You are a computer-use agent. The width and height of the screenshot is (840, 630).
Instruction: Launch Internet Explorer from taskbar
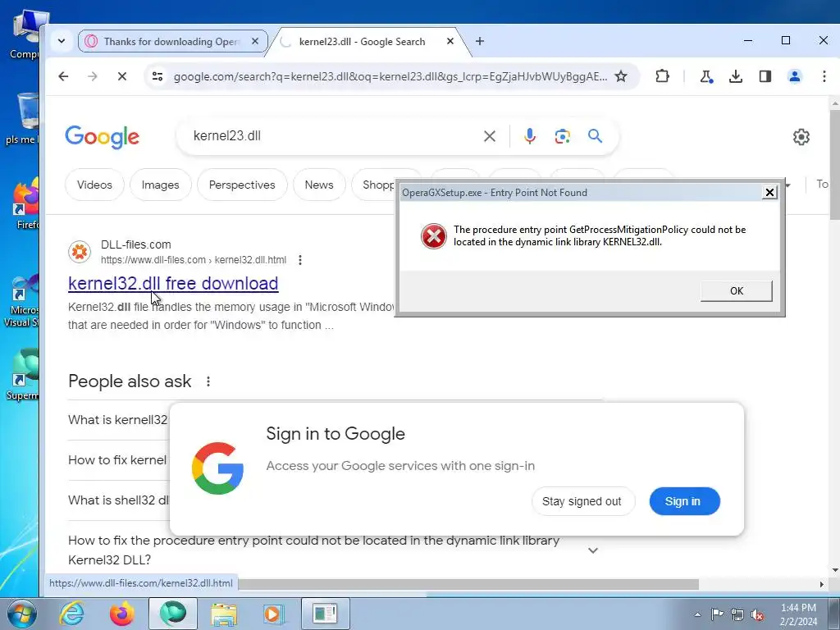tap(72, 614)
